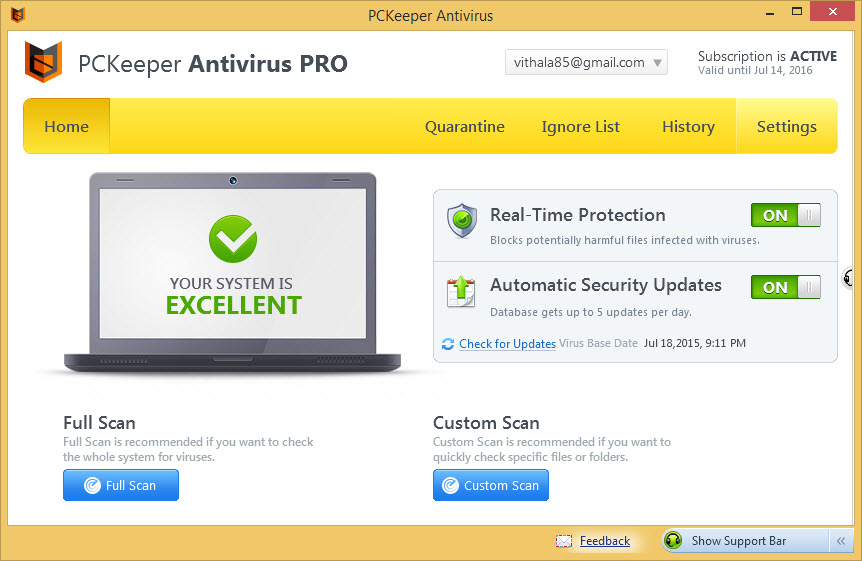862x561 pixels.
Task: Click the Feedback envelope icon
Action: click(x=563, y=541)
